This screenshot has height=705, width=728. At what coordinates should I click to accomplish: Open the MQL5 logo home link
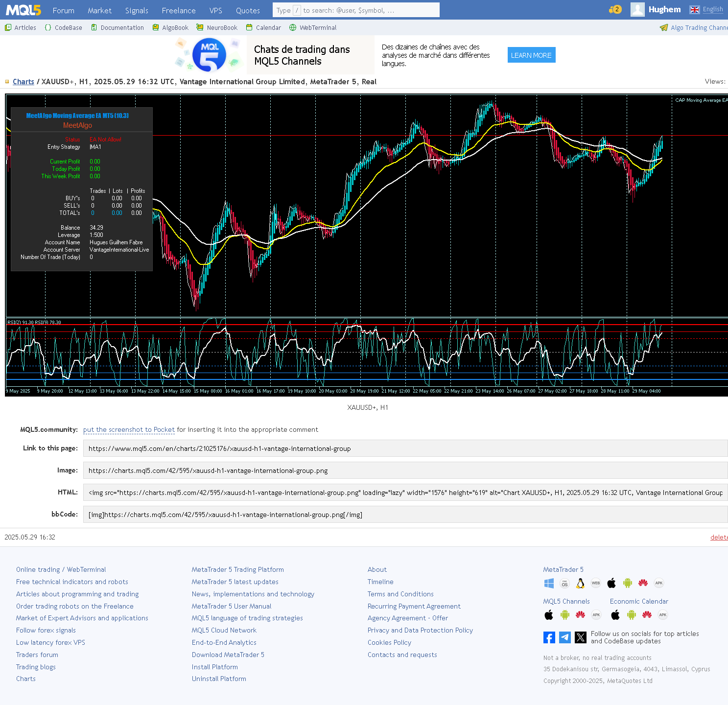tap(23, 10)
